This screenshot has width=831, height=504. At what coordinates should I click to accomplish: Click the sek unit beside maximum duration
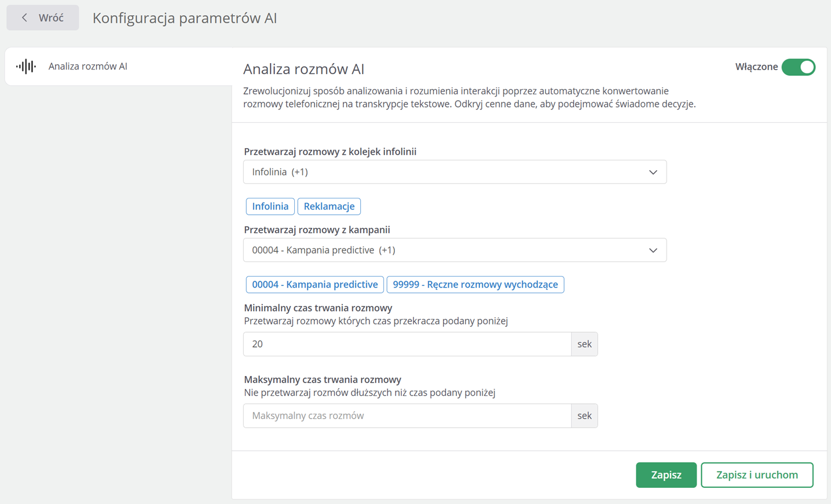point(584,416)
